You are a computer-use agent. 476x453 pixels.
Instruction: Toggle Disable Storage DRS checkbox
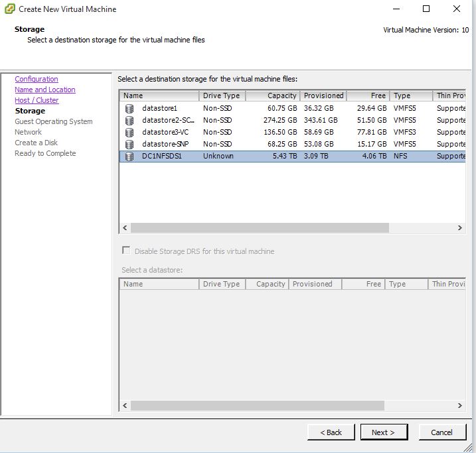[x=126, y=251]
